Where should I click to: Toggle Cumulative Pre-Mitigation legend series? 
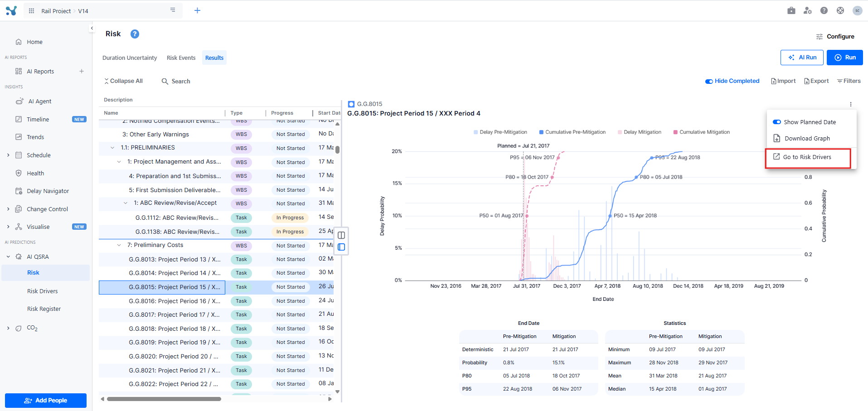[x=572, y=132]
